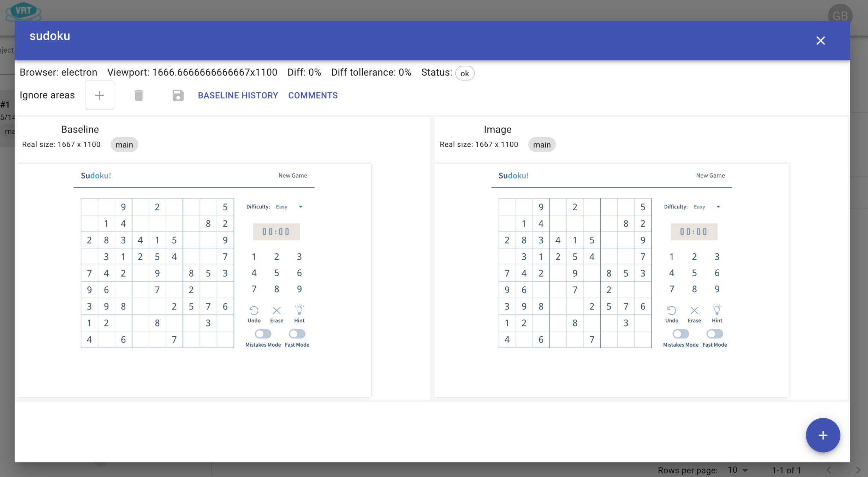Click the VRT logo at top left
Image resolution: width=868 pixels, height=477 pixels.
pos(23,11)
